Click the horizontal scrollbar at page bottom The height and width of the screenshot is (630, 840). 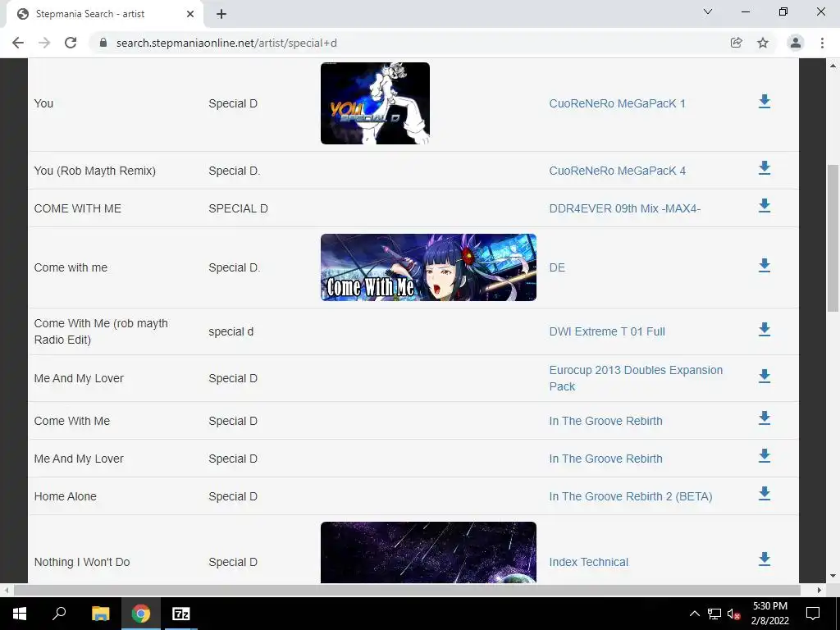[x=407, y=590]
